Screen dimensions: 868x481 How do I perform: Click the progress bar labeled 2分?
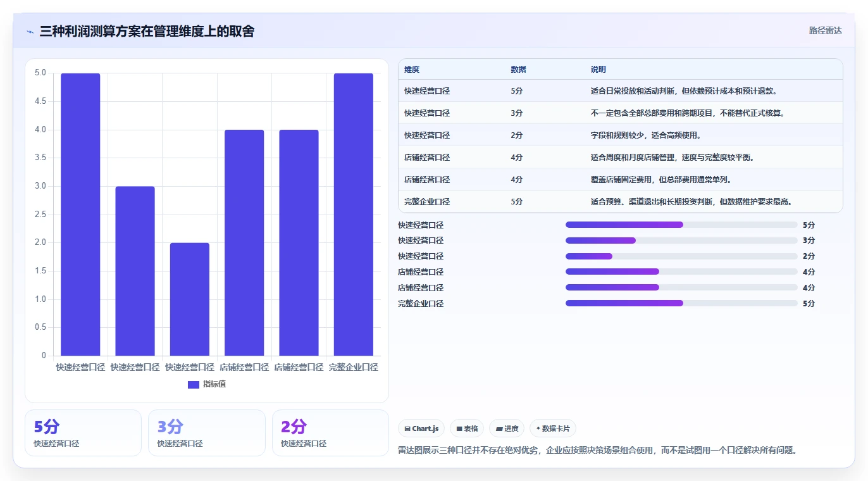click(681, 256)
